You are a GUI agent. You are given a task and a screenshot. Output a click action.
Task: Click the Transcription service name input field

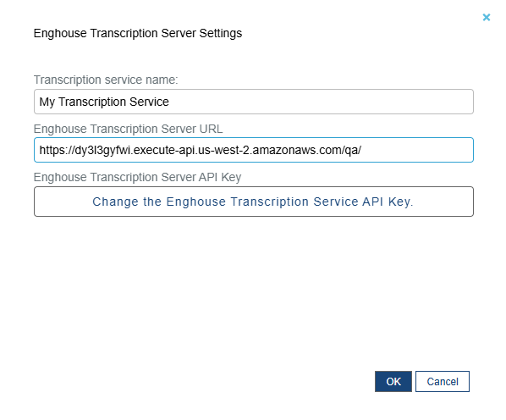point(254,102)
